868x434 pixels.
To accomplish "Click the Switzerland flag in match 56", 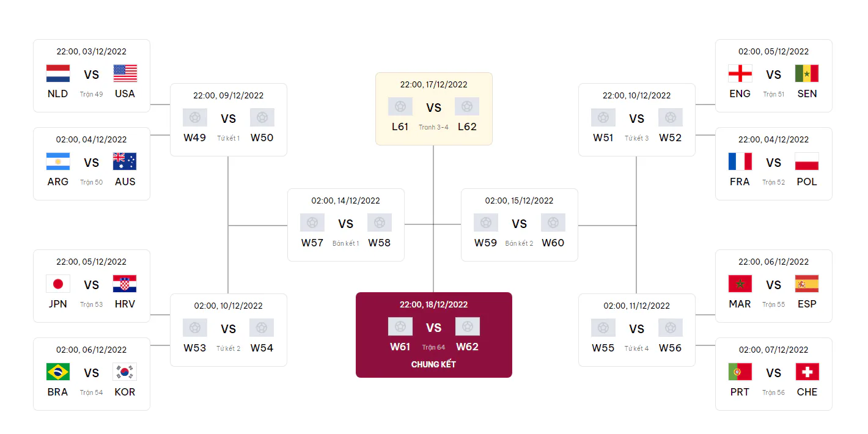I will click(x=807, y=372).
